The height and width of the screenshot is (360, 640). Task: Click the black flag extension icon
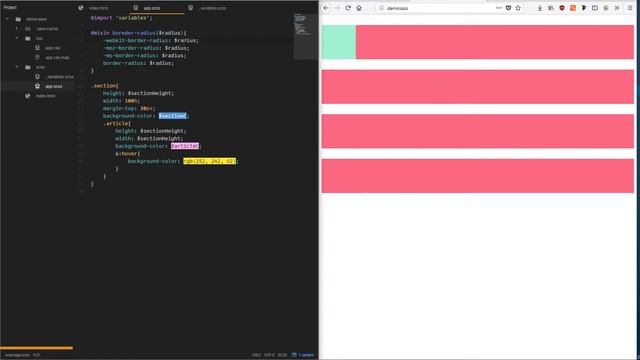pos(584,8)
